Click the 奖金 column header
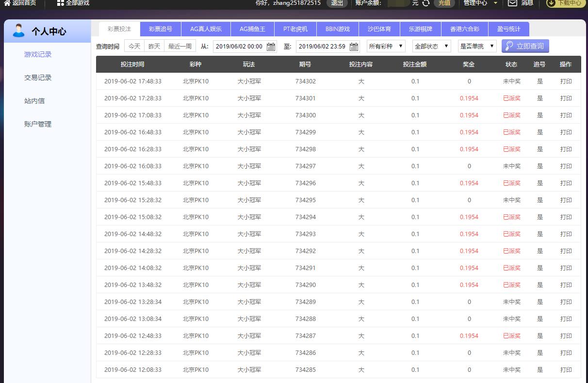Image resolution: width=588 pixels, height=383 pixels. (x=469, y=64)
